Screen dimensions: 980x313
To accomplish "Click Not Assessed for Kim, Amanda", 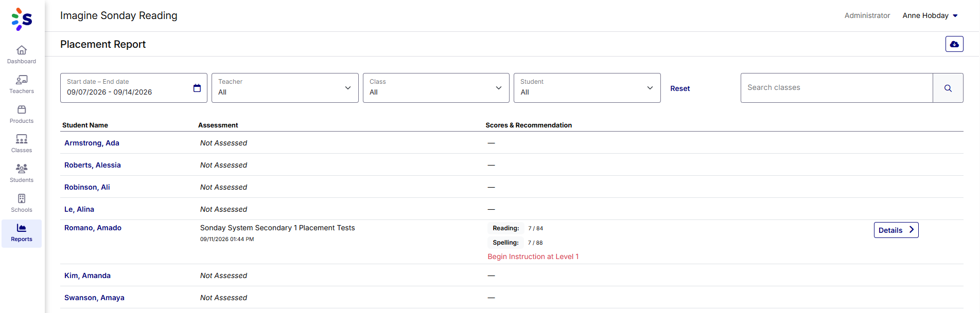I will [223, 275].
